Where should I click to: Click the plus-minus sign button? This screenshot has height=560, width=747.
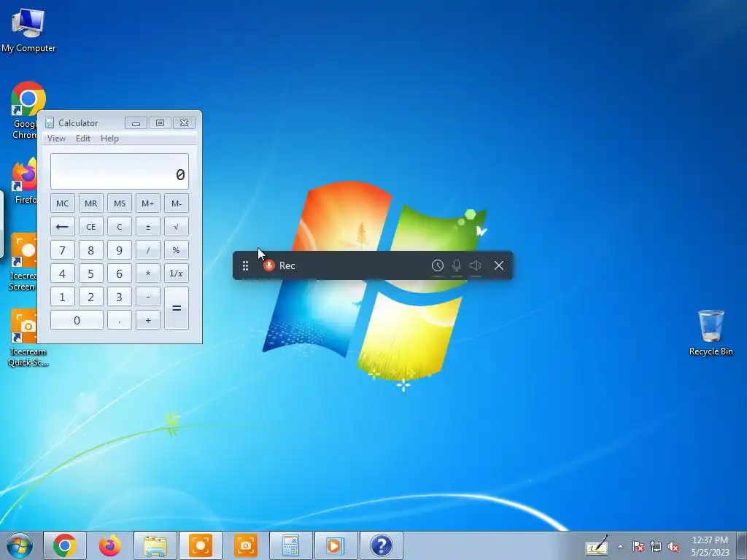pyautogui.click(x=147, y=227)
